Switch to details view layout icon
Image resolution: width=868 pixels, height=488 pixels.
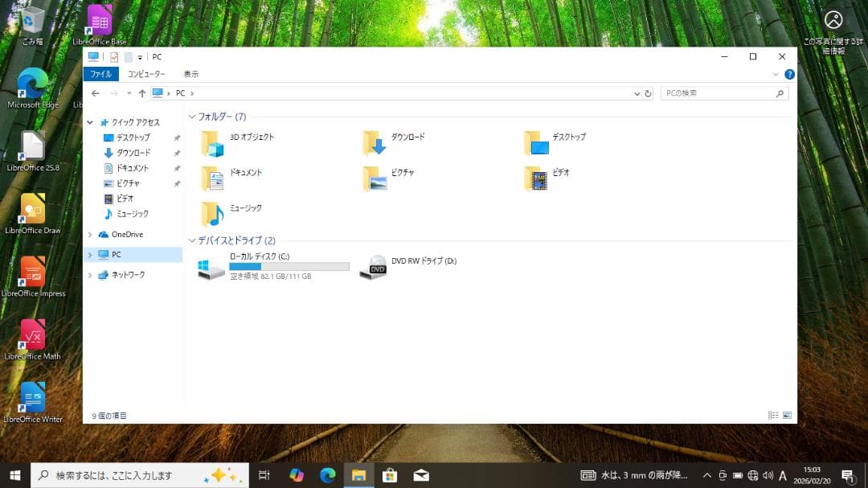click(773, 415)
